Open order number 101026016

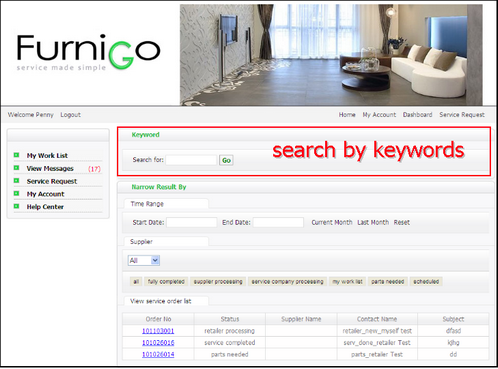click(x=158, y=343)
